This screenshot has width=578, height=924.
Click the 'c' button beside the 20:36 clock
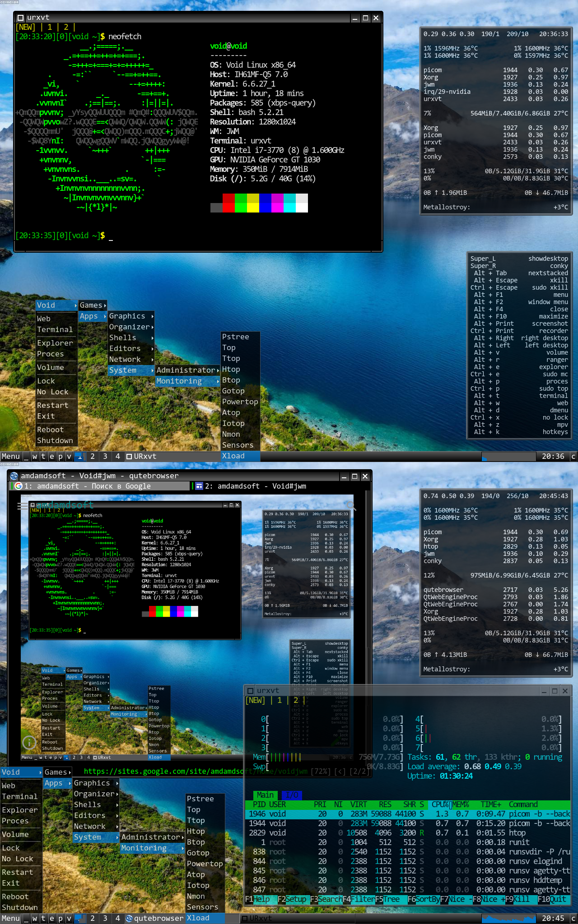pos(573,456)
